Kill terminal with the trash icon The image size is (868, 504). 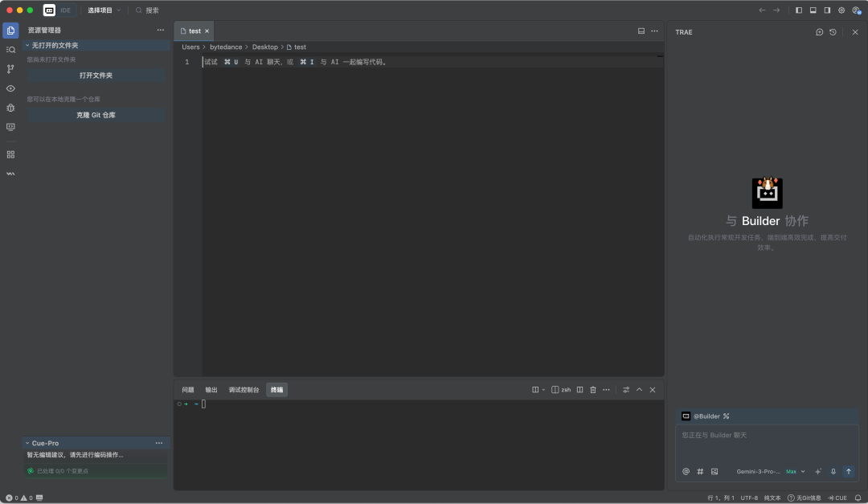pyautogui.click(x=593, y=390)
